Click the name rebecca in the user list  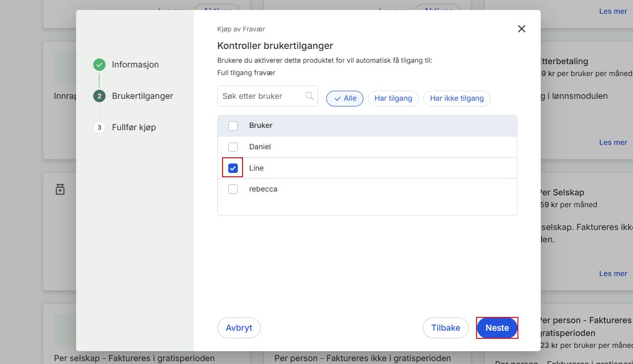point(263,189)
